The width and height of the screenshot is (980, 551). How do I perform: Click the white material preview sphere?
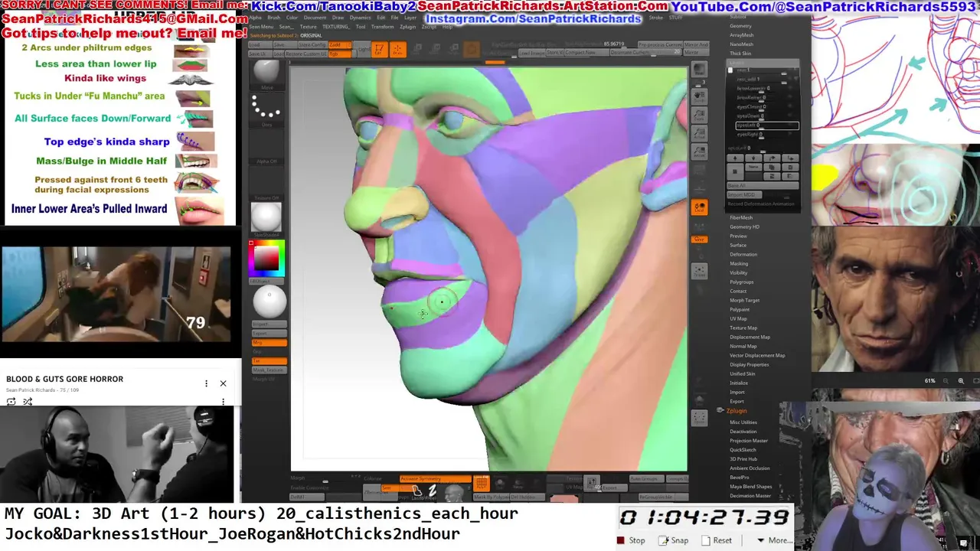[x=269, y=302]
